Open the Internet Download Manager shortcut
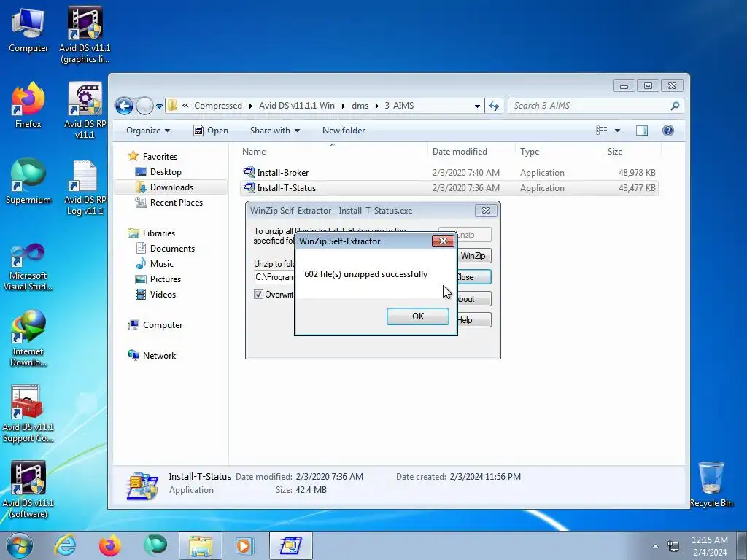This screenshot has width=747, height=560. pos(28,338)
